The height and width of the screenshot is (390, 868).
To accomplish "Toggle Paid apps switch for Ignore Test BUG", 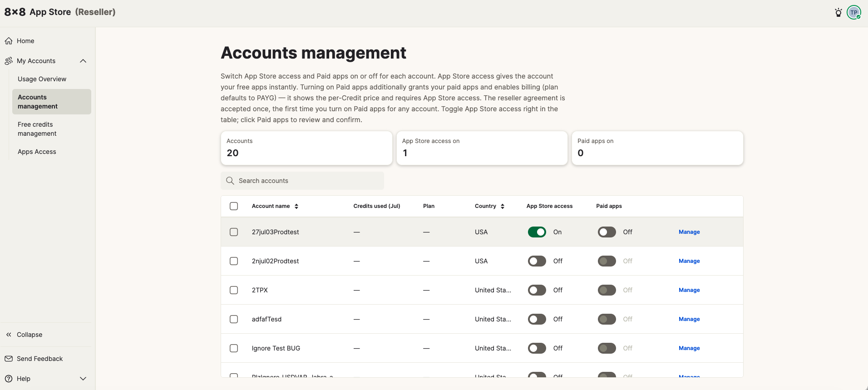I will tap(607, 348).
